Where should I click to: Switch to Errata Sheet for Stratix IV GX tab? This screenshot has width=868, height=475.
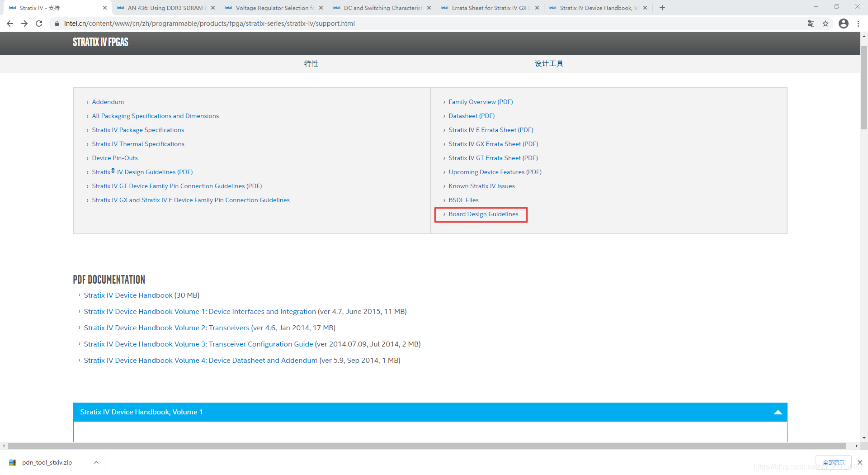[490, 8]
